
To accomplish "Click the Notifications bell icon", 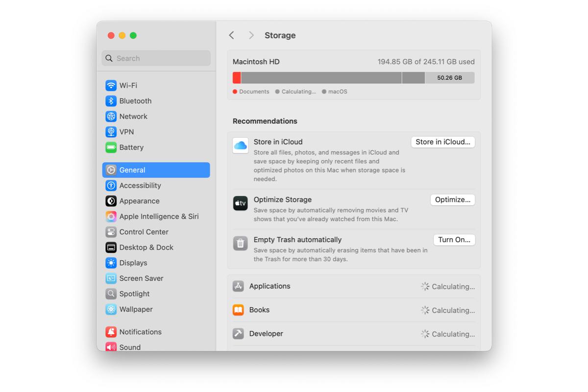I will click(x=111, y=332).
